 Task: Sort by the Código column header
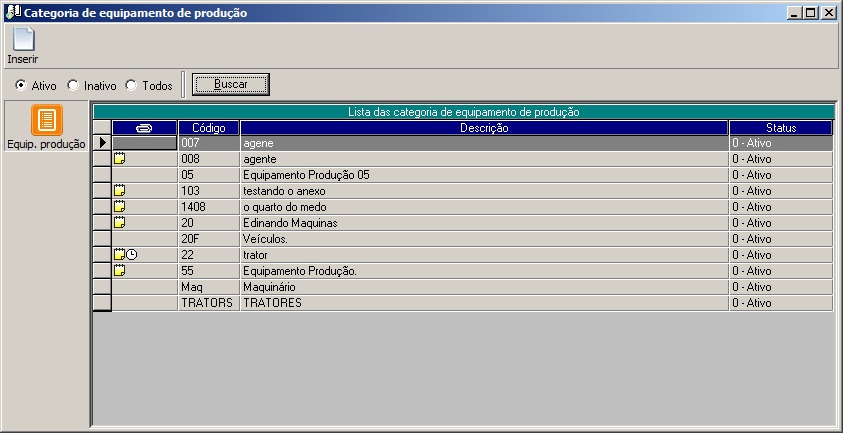(209, 128)
